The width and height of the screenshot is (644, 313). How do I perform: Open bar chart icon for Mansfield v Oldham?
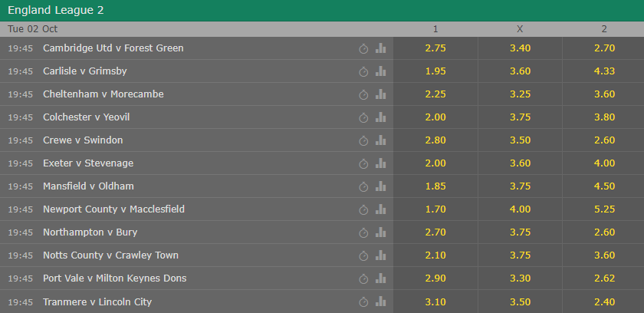(380, 186)
